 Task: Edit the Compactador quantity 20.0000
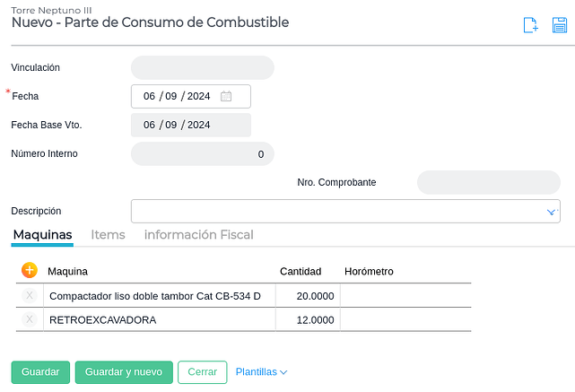tap(307, 296)
